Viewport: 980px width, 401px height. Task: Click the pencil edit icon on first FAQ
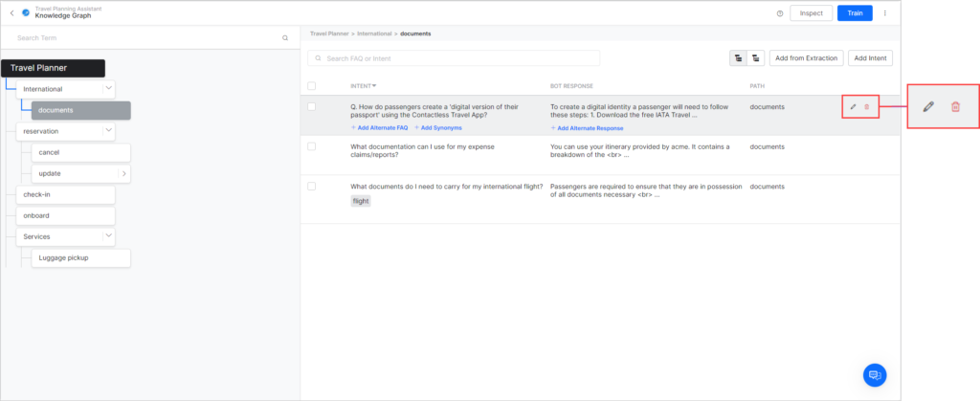pos(853,107)
